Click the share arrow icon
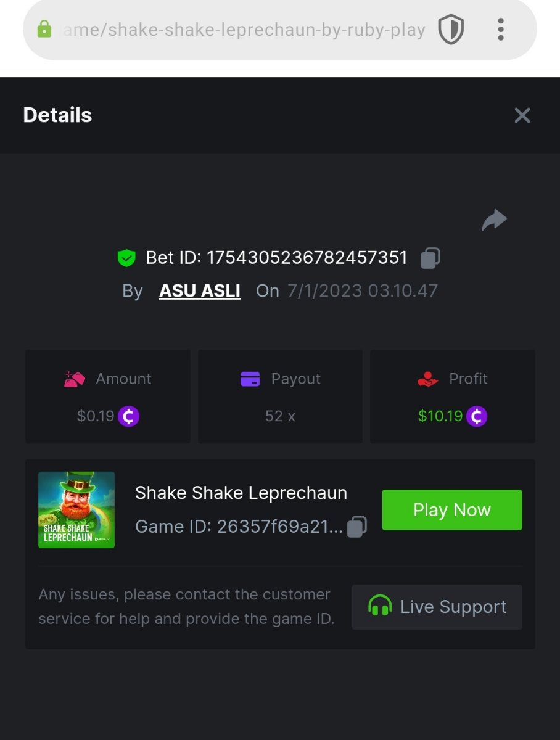 click(494, 220)
